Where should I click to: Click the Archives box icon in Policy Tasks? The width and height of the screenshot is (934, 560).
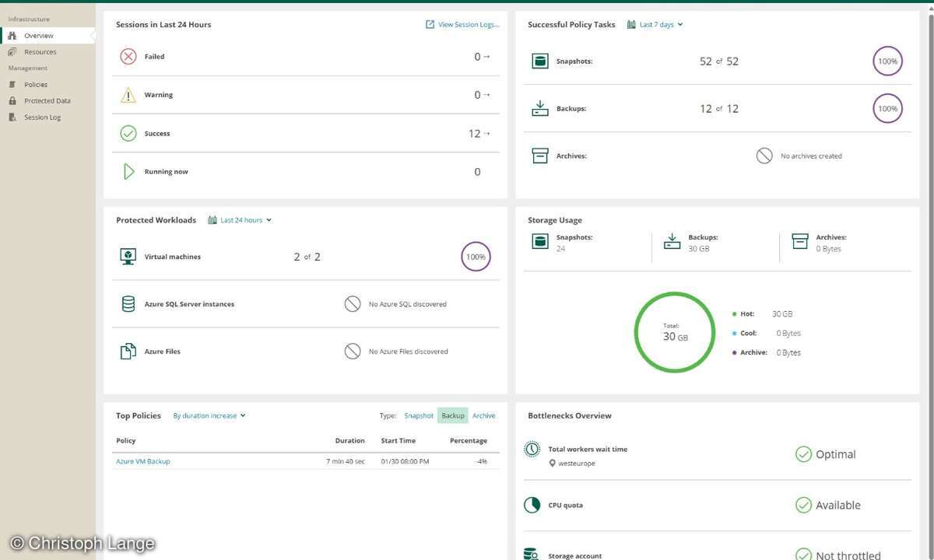pos(540,156)
